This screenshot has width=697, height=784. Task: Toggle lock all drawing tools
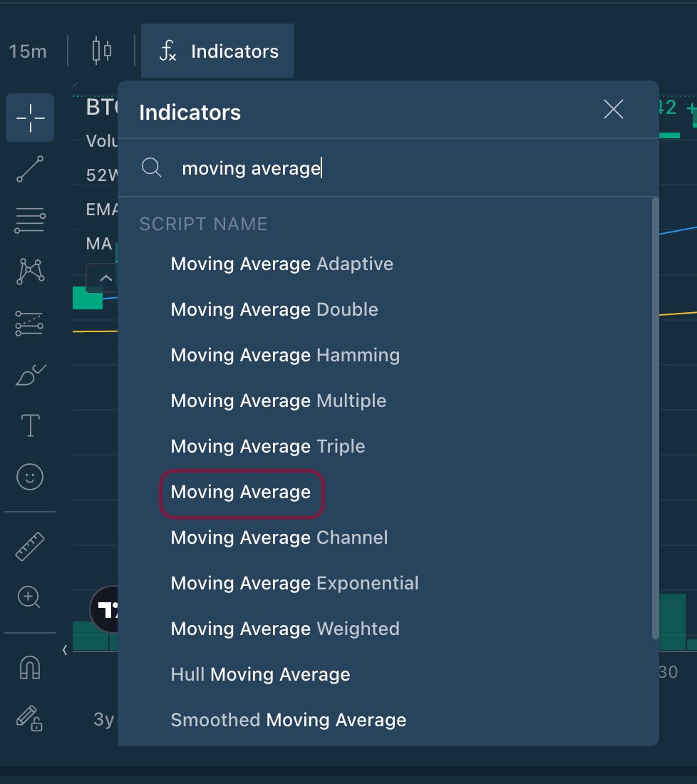[30, 718]
